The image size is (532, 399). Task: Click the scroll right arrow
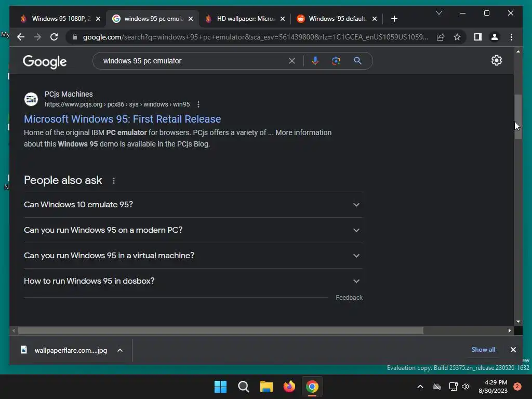click(509, 330)
